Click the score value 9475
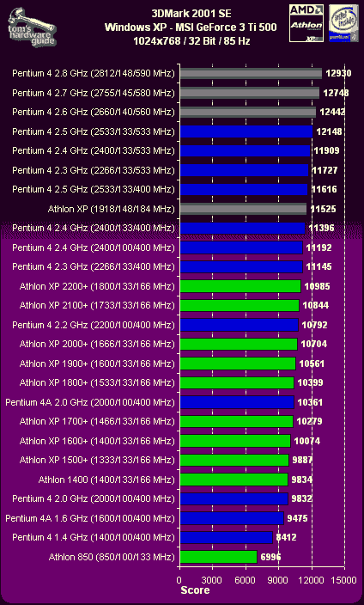364x605 pixels. pyautogui.click(x=297, y=518)
